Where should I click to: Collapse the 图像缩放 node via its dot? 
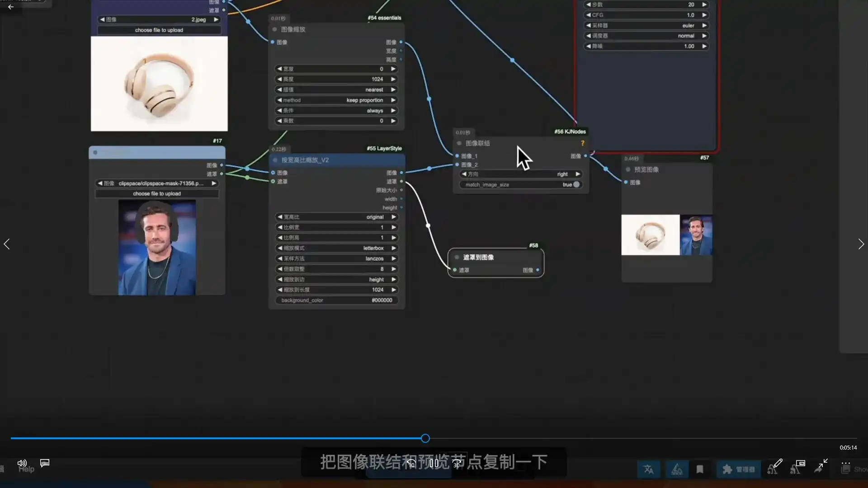[x=274, y=29]
